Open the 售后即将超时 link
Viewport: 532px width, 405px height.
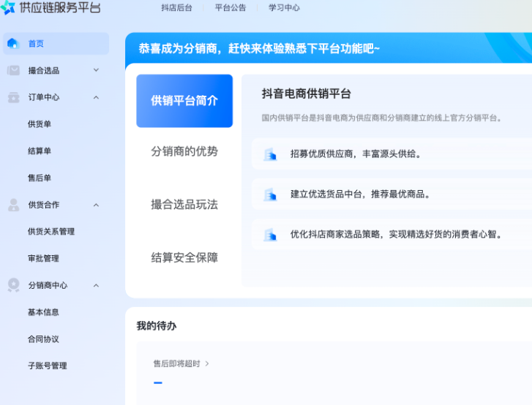181,363
